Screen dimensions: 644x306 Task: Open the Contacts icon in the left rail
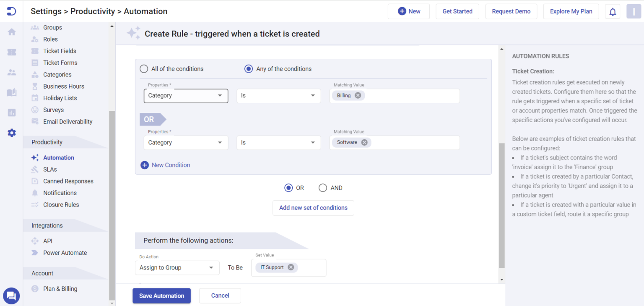11,72
